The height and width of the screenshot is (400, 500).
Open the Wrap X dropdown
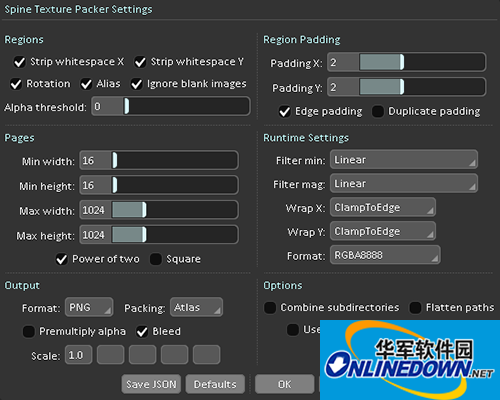click(383, 207)
